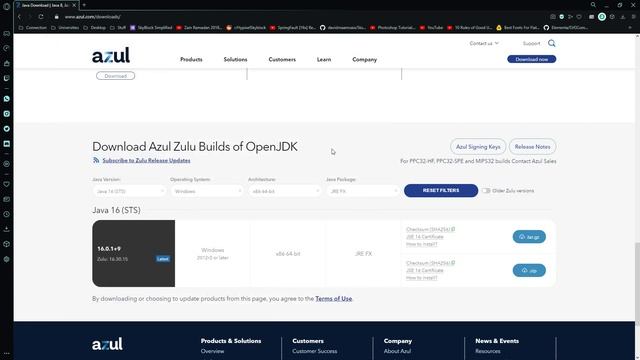Image resolution: width=640 pixels, height=360 pixels.
Task: Click the address bar URL
Action: click(93, 17)
